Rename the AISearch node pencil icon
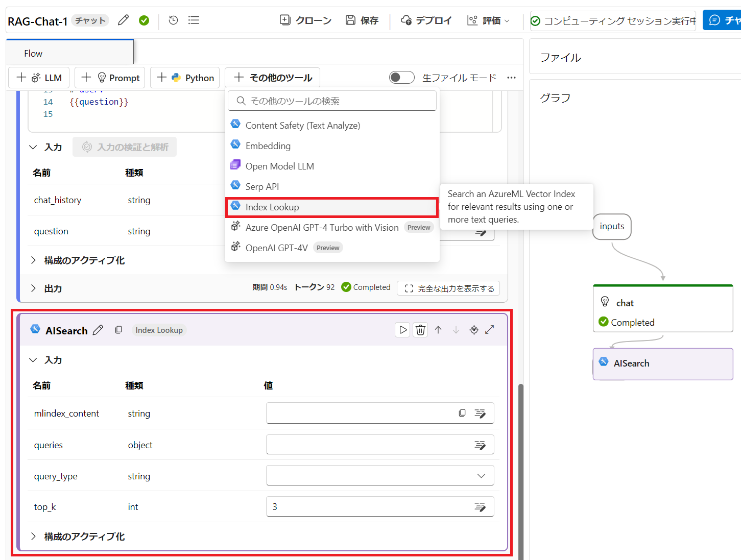 click(x=98, y=330)
